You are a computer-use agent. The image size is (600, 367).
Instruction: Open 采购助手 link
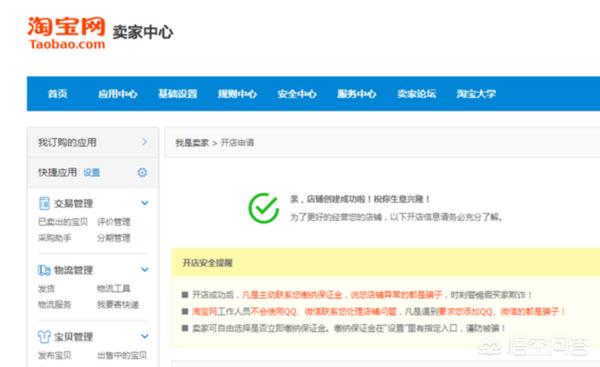[55, 238]
